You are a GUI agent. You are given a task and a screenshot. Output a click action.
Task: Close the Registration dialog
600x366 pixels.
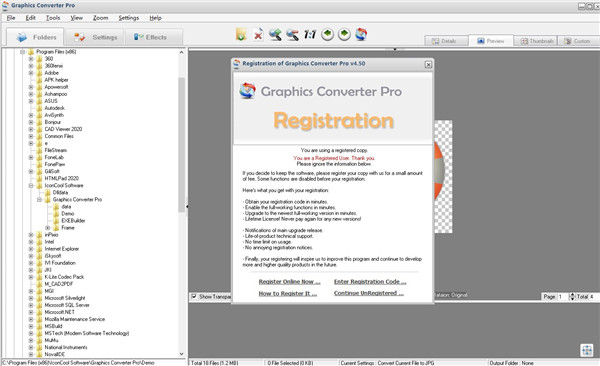pos(428,64)
